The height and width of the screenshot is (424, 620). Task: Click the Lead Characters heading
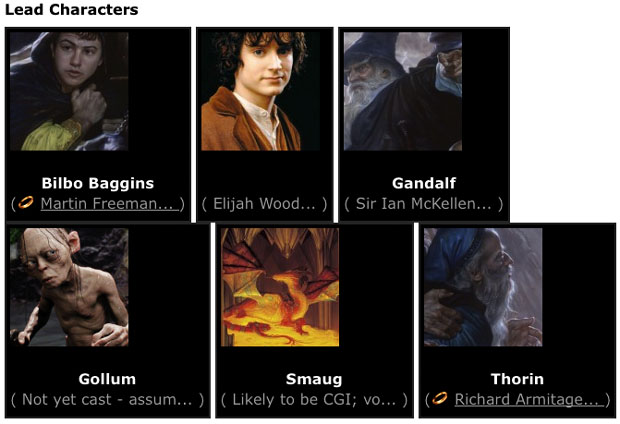coord(72,9)
